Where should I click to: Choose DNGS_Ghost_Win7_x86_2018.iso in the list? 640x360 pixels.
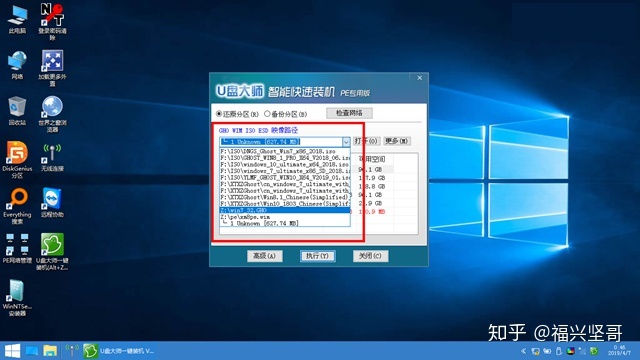pos(285,151)
